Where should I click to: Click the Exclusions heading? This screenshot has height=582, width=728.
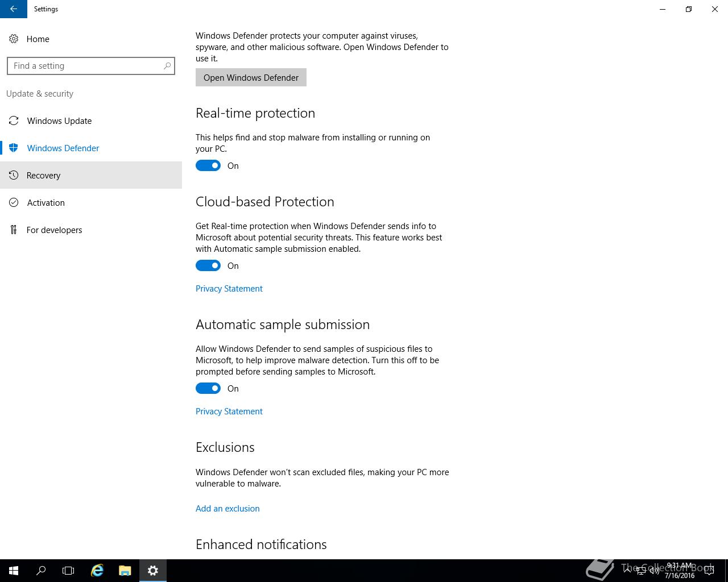[x=225, y=447]
